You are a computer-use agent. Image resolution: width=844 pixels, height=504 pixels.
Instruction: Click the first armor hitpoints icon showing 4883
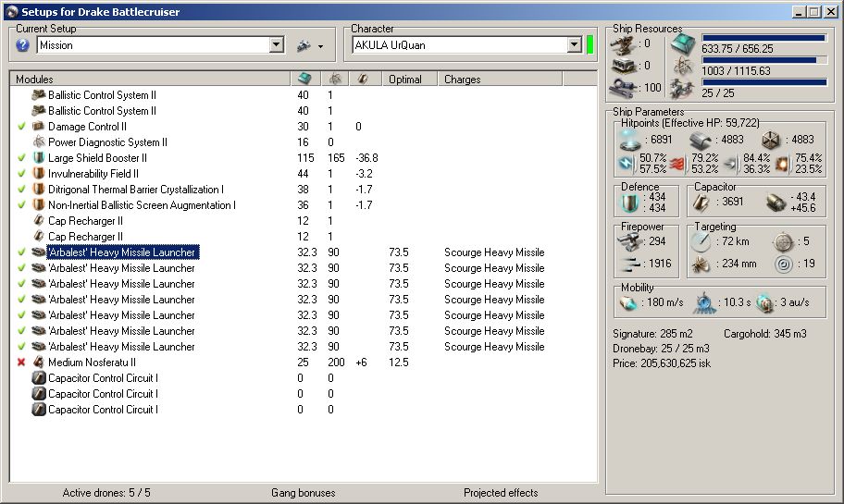[x=701, y=141]
